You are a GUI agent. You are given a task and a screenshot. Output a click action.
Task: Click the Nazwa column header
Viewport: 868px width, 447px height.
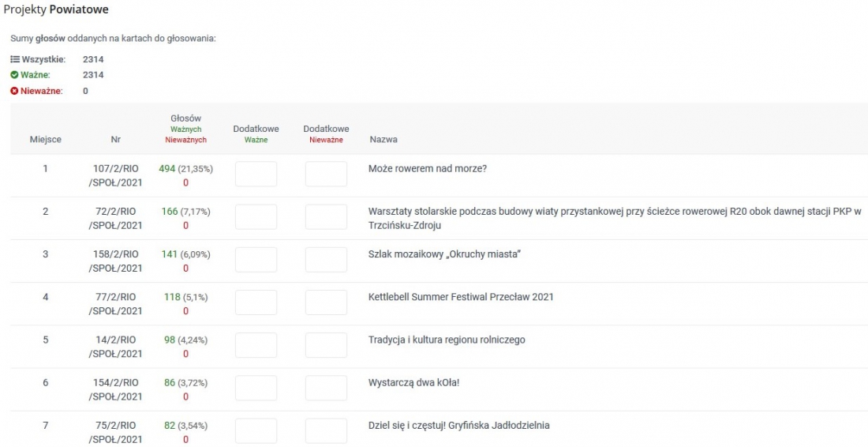click(x=383, y=140)
